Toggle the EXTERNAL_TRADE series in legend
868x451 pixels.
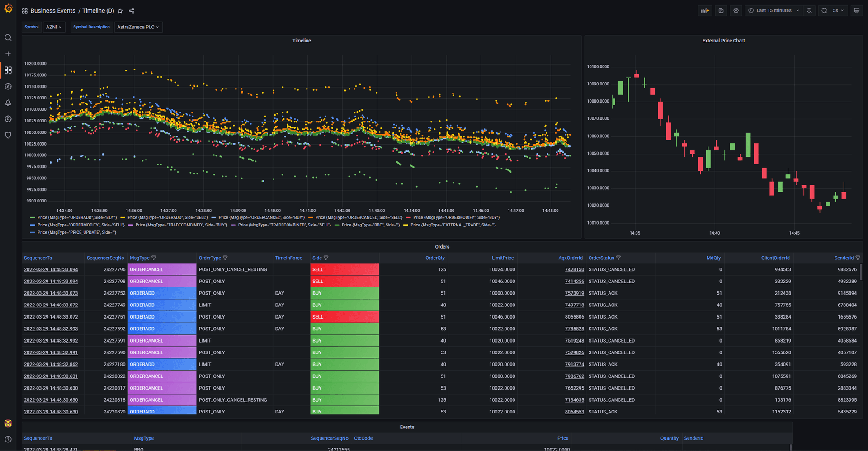tap(453, 225)
